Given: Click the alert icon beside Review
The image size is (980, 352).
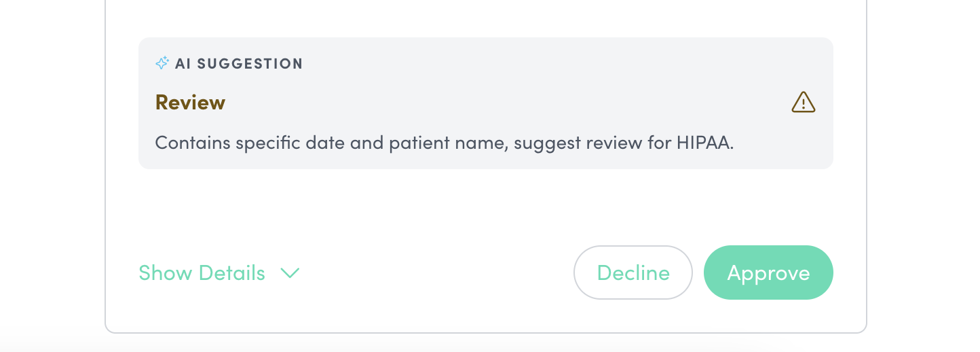Looking at the screenshot, I should [x=804, y=103].
